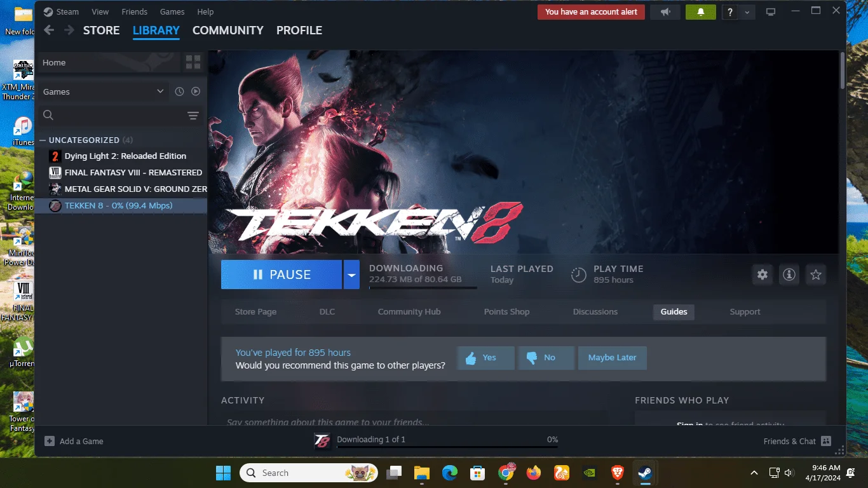This screenshot has width=868, height=488.
Task: Open downloads via TEKKEN 8 bottom icon
Action: [323, 441]
